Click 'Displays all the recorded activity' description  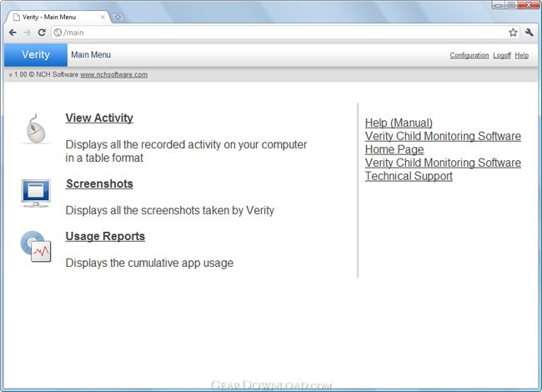(x=186, y=151)
